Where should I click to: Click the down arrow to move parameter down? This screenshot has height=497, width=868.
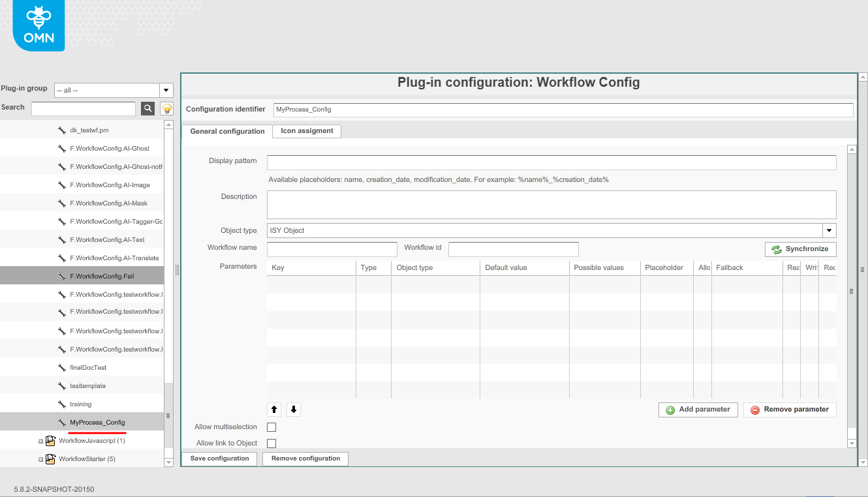(x=293, y=410)
